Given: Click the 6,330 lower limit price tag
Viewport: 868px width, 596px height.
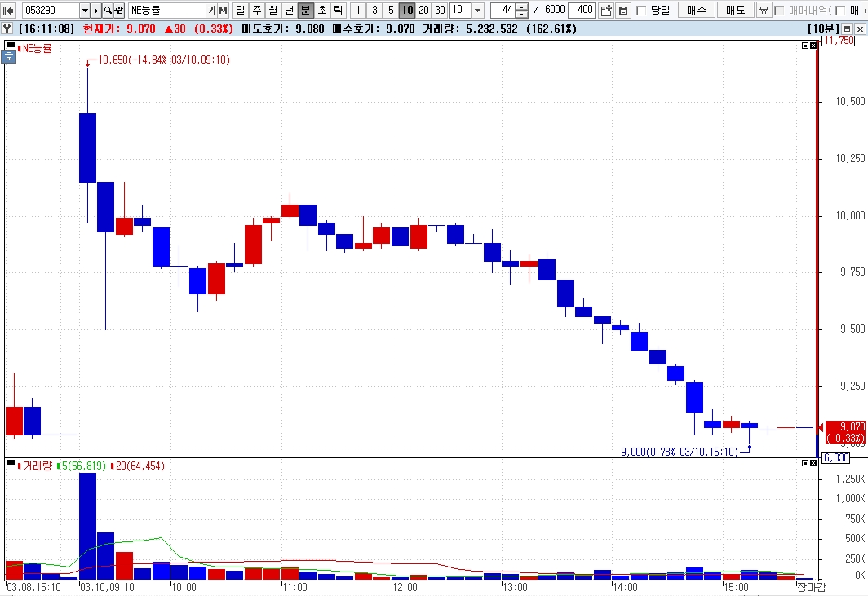Looking at the screenshot, I should tap(835, 457).
